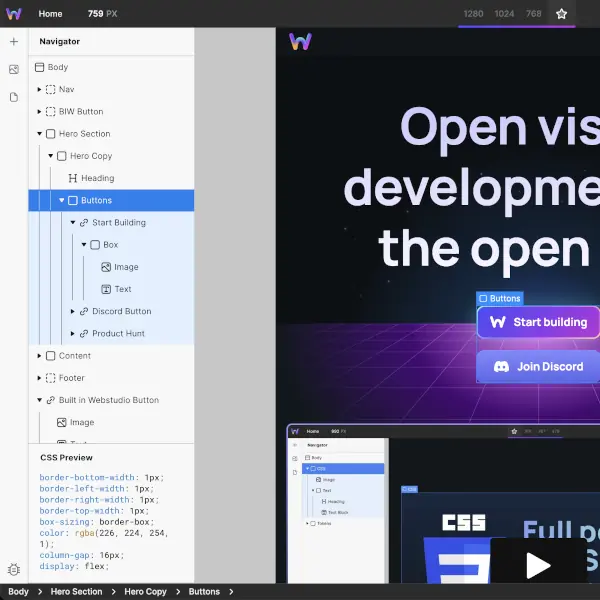
Task: Open the pages icon in sidebar
Action: pyautogui.click(x=14, y=97)
